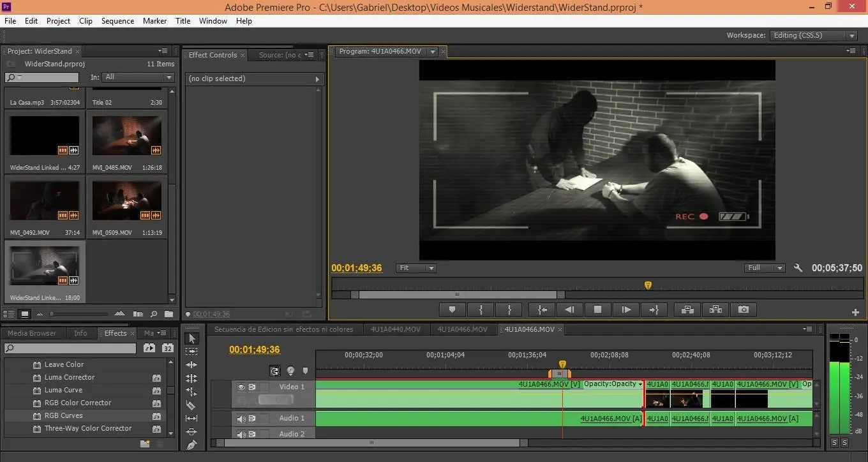868x462 pixels.
Task: Stop playback in Program monitor
Action: pyautogui.click(x=598, y=309)
